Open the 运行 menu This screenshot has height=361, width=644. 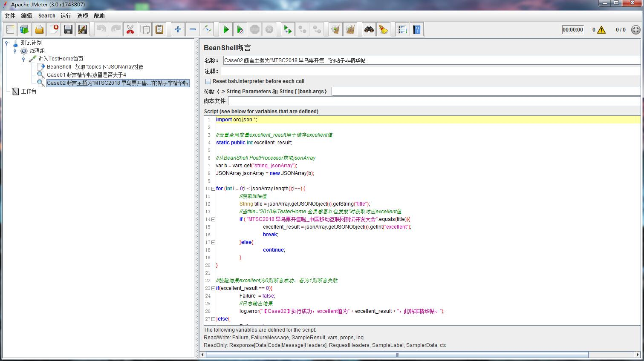coord(66,16)
